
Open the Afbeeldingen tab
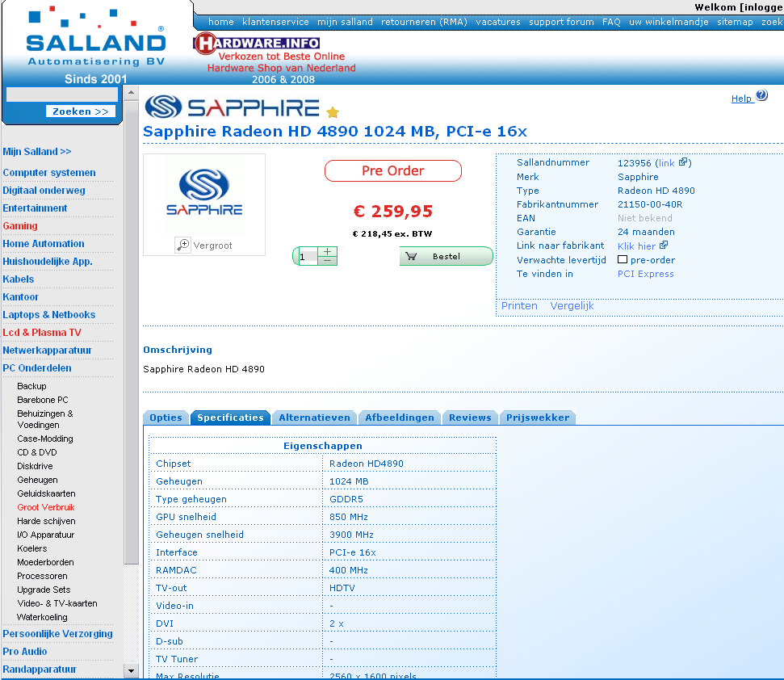pyautogui.click(x=400, y=418)
